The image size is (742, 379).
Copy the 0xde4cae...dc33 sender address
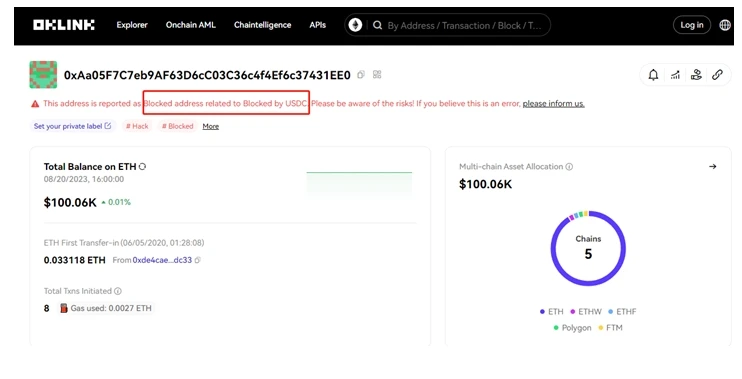pos(198,260)
